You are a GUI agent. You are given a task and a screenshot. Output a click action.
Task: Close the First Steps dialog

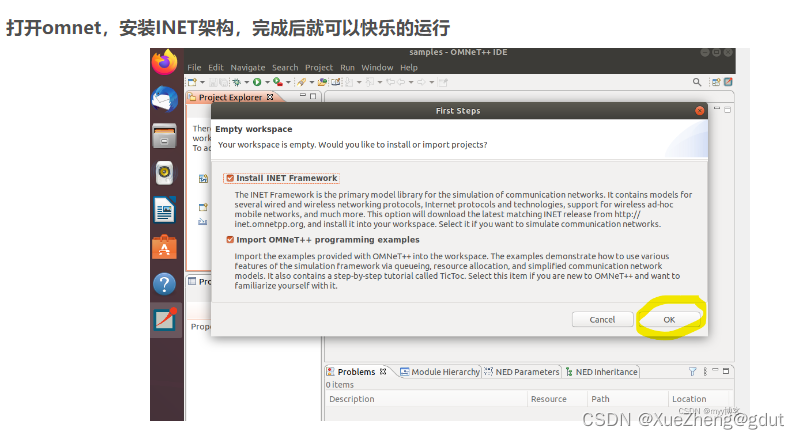(x=700, y=111)
